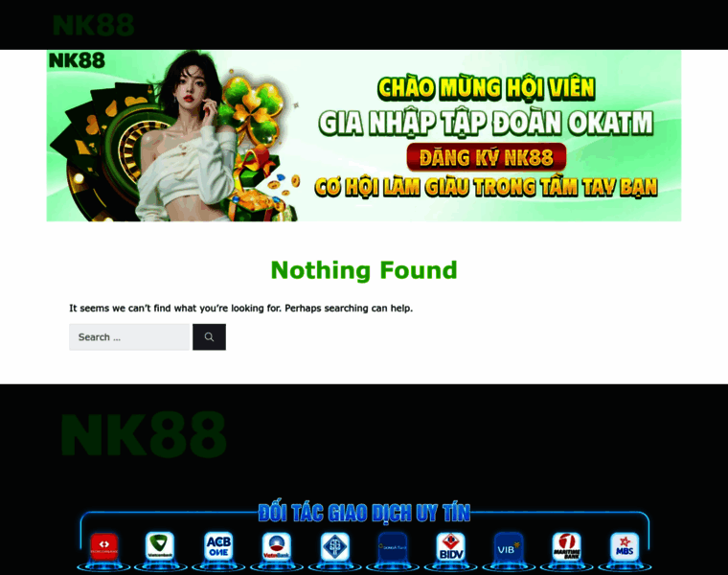Click the 'Nothing Found' heading
The width and height of the screenshot is (728, 575).
(364, 270)
